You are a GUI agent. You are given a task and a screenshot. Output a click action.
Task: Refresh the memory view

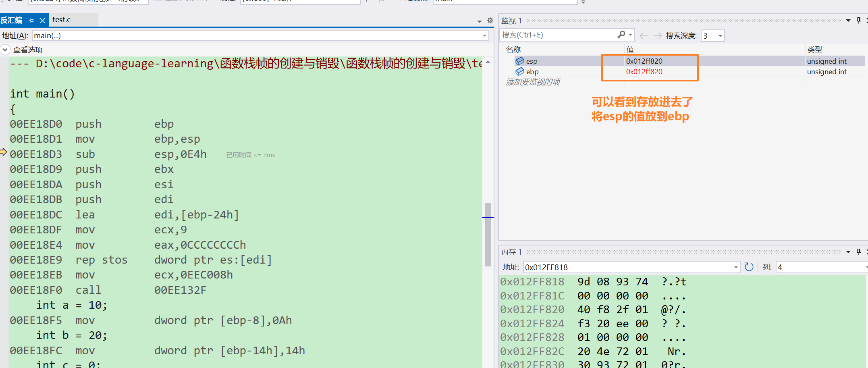749,267
